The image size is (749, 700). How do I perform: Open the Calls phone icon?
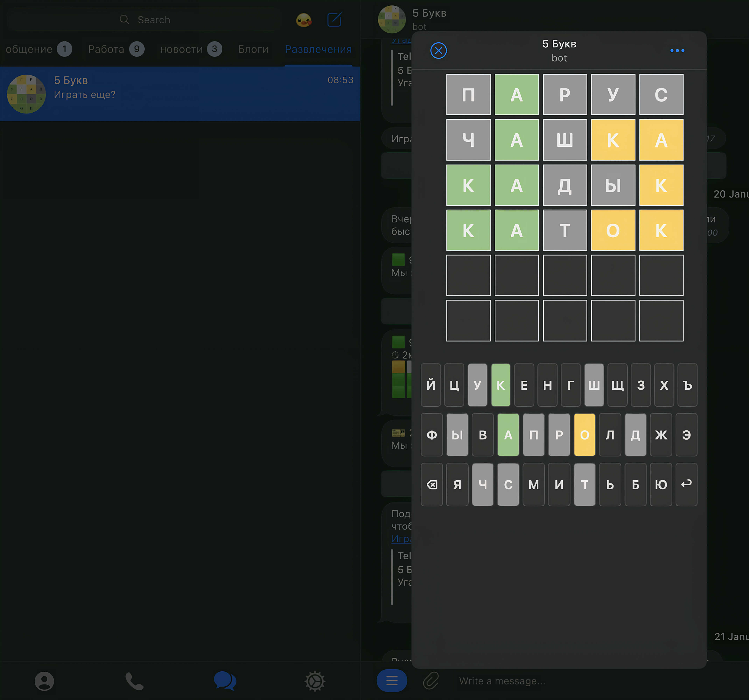coord(135,681)
